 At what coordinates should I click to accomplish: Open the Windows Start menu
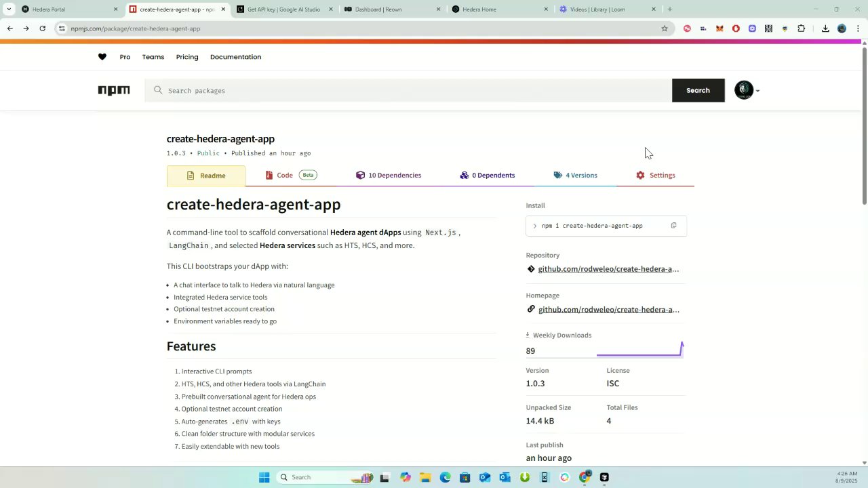(x=264, y=477)
